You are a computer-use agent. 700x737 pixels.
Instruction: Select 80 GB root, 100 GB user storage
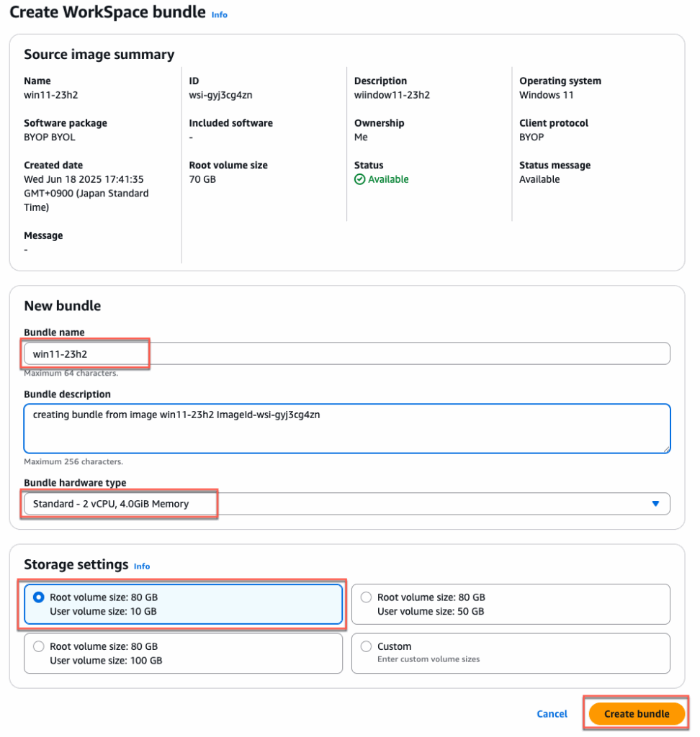tap(37, 646)
